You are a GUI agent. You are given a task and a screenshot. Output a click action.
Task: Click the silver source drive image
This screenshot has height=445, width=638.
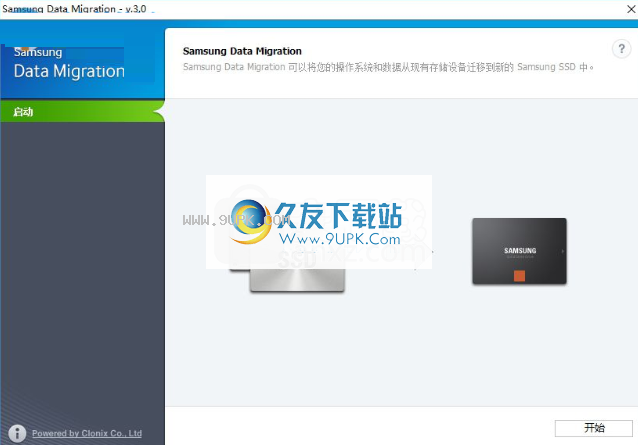297,280
